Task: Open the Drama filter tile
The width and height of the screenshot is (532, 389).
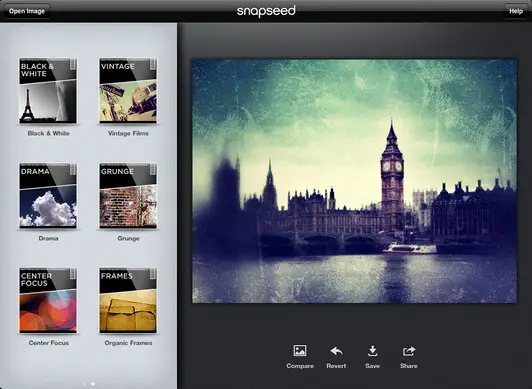Action: point(48,195)
